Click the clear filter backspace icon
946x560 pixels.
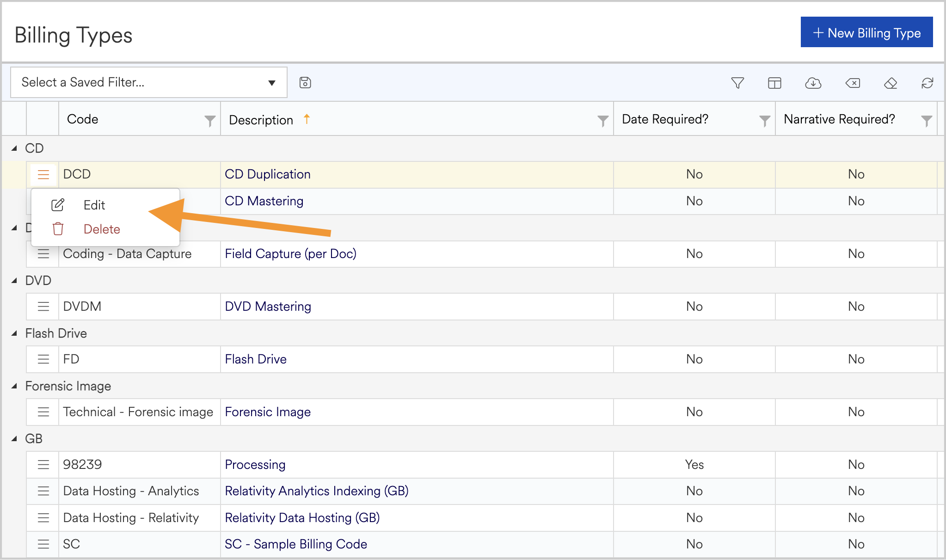coord(853,83)
